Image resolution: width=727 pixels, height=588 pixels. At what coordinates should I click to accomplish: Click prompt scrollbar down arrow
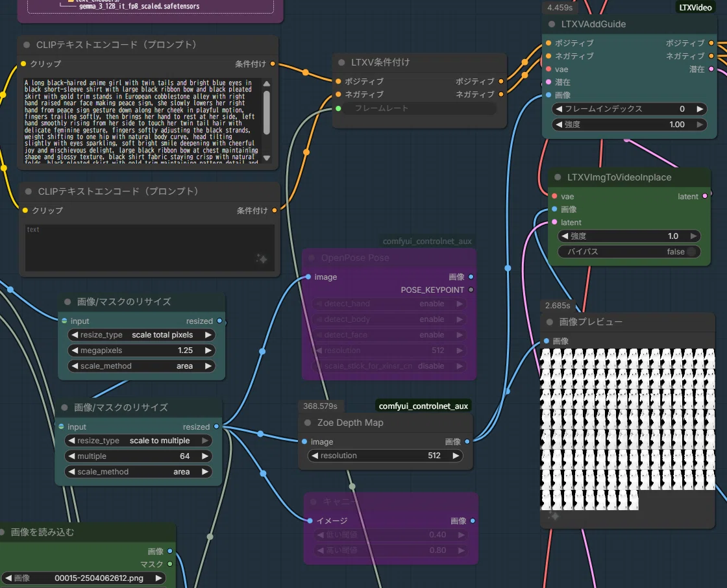click(267, 158)
